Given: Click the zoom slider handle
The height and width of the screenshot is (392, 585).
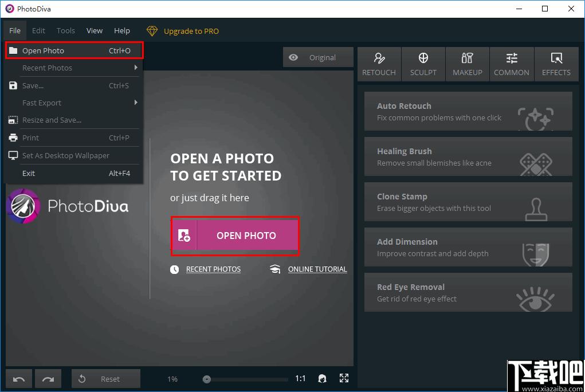Looking at the screenshot, I should 207,379.
